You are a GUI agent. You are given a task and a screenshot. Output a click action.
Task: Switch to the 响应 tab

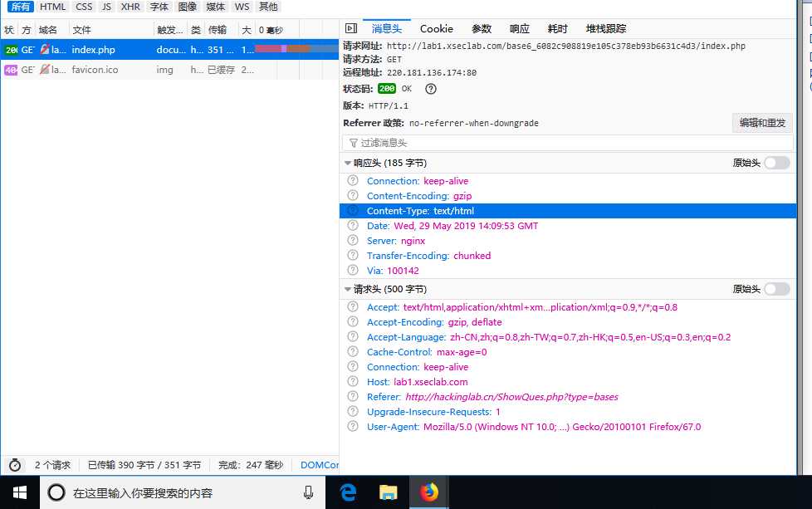pyautogui.click(x=520, y=28)
